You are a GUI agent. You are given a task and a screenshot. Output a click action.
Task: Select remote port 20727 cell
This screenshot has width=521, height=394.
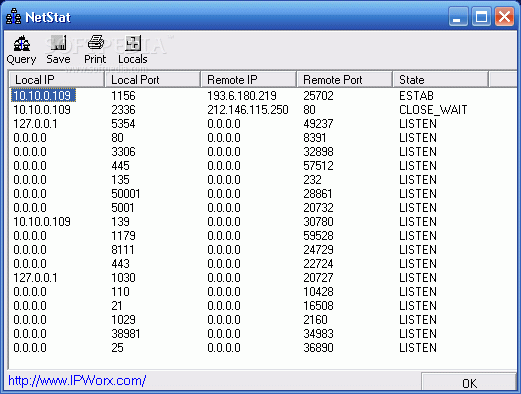[318, 278]
